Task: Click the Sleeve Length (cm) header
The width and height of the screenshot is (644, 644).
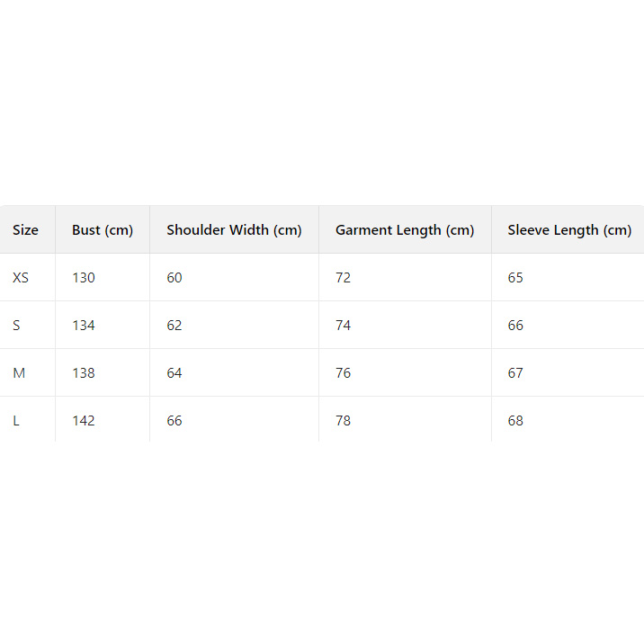Action: coord(568,230)
